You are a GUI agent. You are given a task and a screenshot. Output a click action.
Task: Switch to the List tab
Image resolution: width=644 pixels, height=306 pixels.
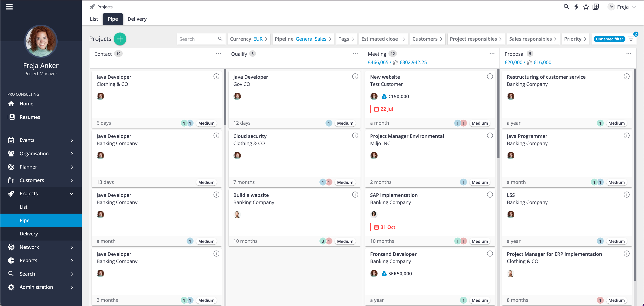tap(94, 19)
